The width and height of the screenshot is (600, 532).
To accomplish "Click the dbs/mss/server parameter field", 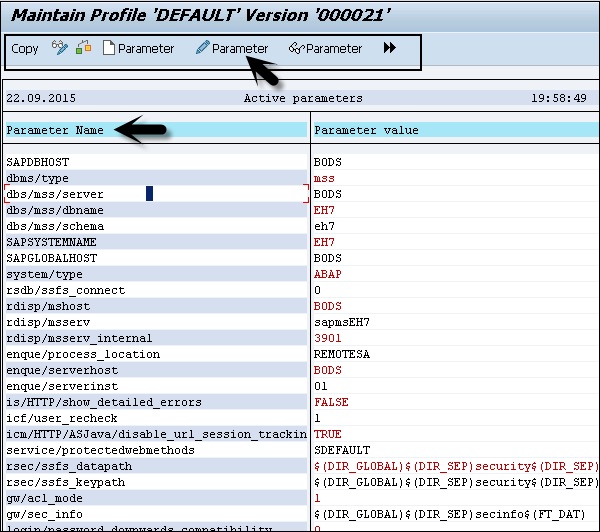I will [x=55, y=194].
